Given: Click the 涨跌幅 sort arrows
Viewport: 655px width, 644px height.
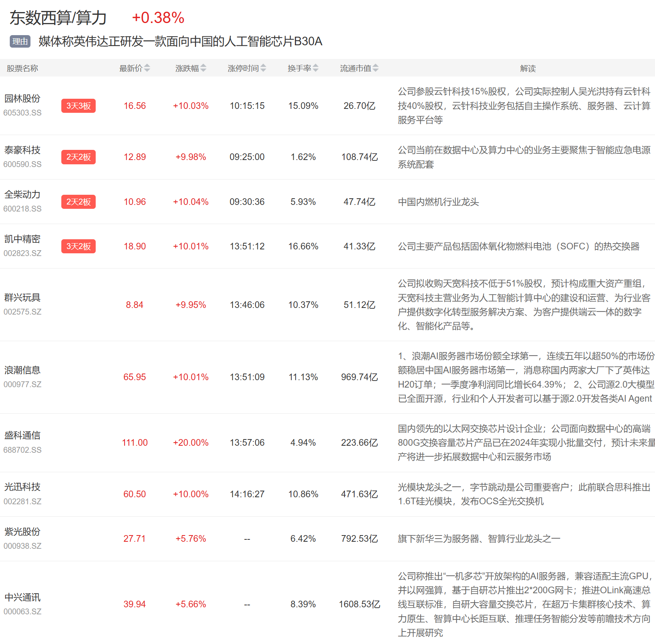Looking at the screenshot, I should pyautogui.click(x=203, y=68).
